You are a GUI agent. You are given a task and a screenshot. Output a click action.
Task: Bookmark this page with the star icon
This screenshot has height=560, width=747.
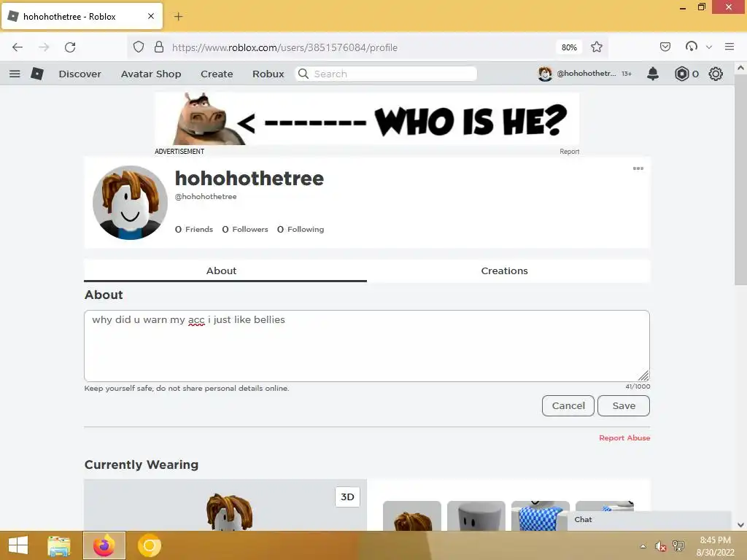click(x=597, y=47)
